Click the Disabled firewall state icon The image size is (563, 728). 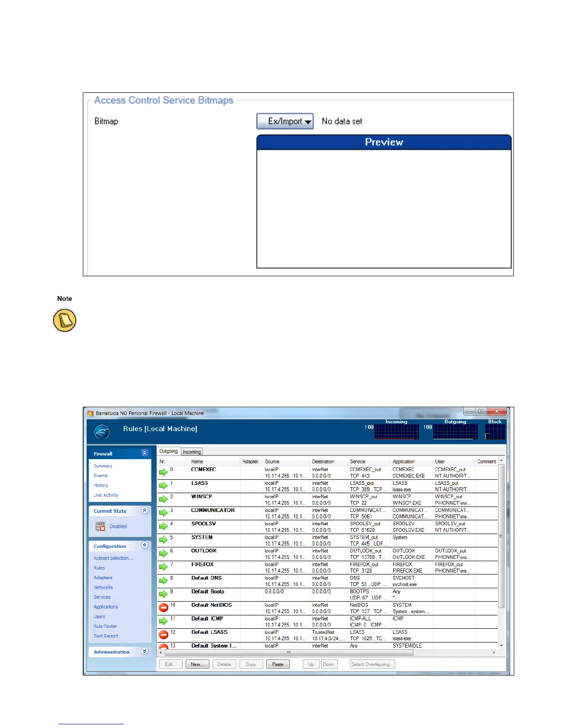coord(100,526)
